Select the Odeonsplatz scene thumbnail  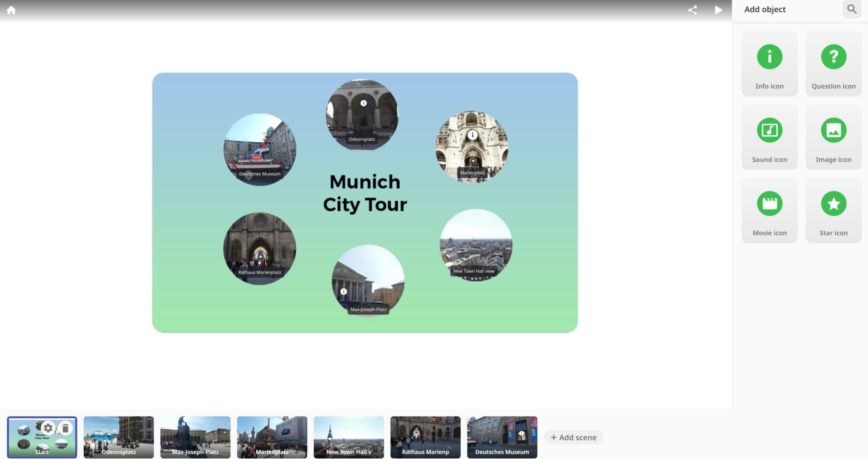click(x=119, y=437)
